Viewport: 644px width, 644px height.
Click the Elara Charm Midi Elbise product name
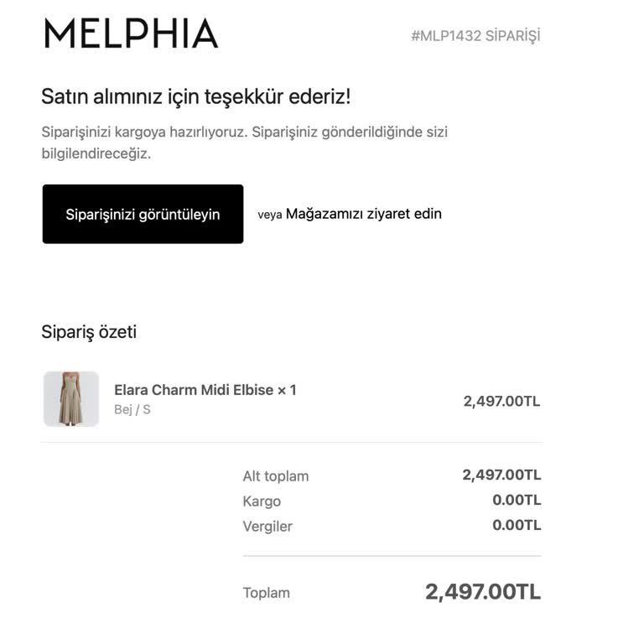[x=205, y=390]
